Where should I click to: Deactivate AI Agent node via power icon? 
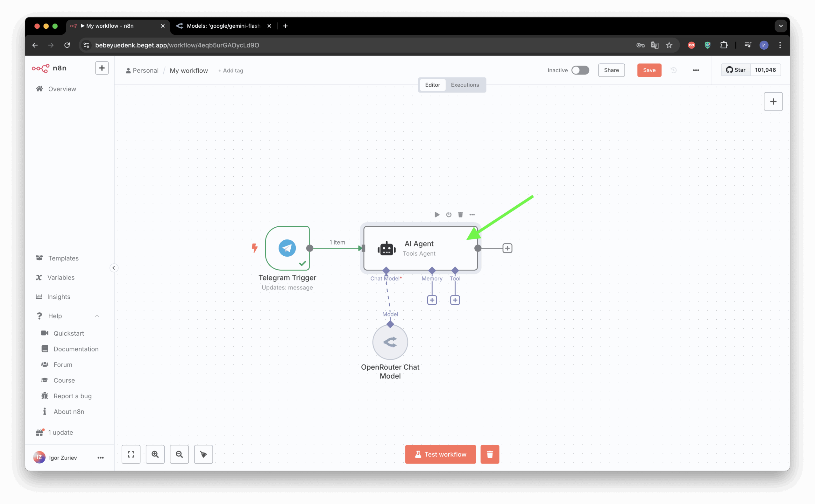pos(449,215)
